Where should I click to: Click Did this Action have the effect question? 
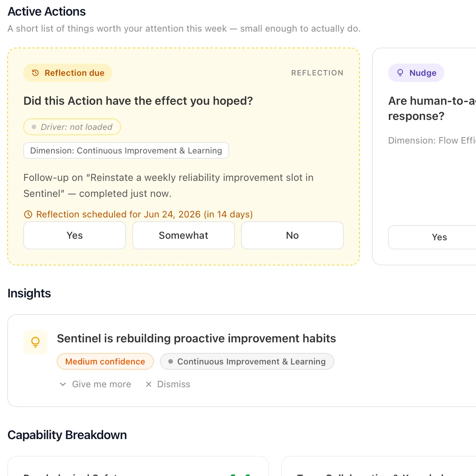point(138,101)
